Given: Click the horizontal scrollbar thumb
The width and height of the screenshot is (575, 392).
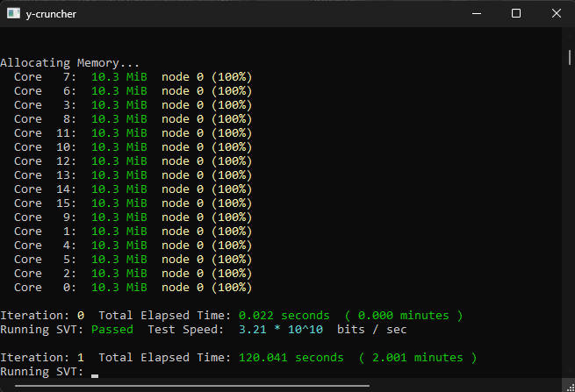Looking at the screenshot, I should (191, 385).
